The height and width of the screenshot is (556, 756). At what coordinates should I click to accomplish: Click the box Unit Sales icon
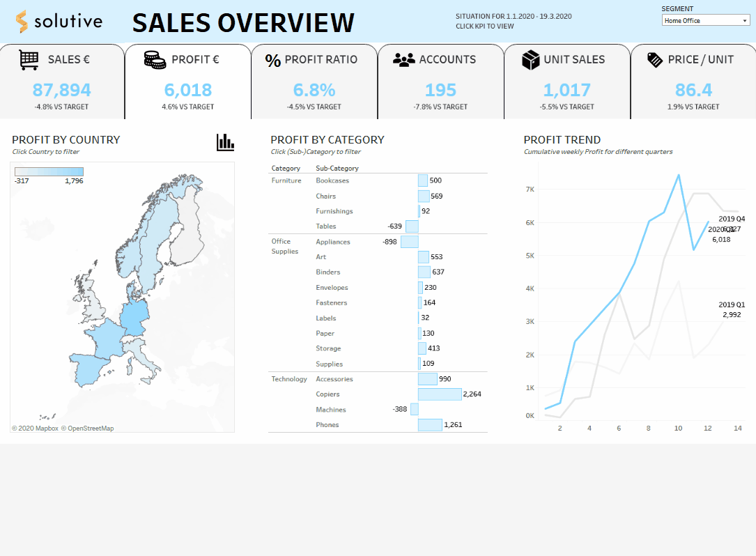[530, 60]
